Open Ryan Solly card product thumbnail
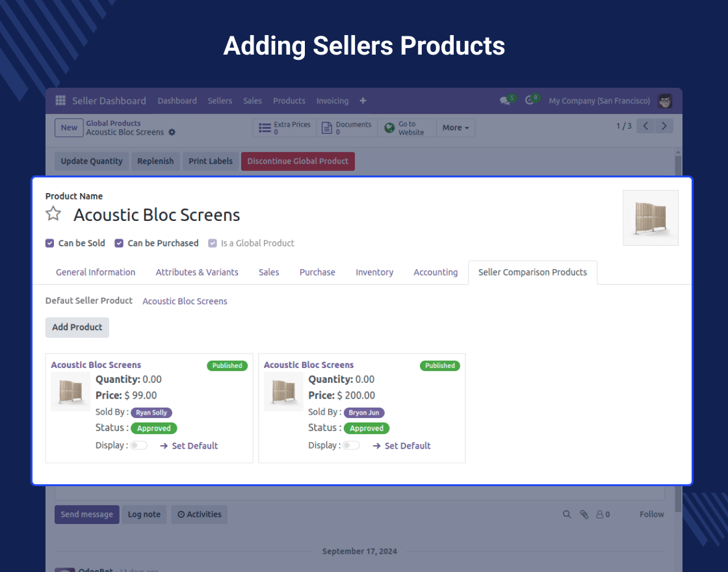Screen dimensions: 728x572 71,392
